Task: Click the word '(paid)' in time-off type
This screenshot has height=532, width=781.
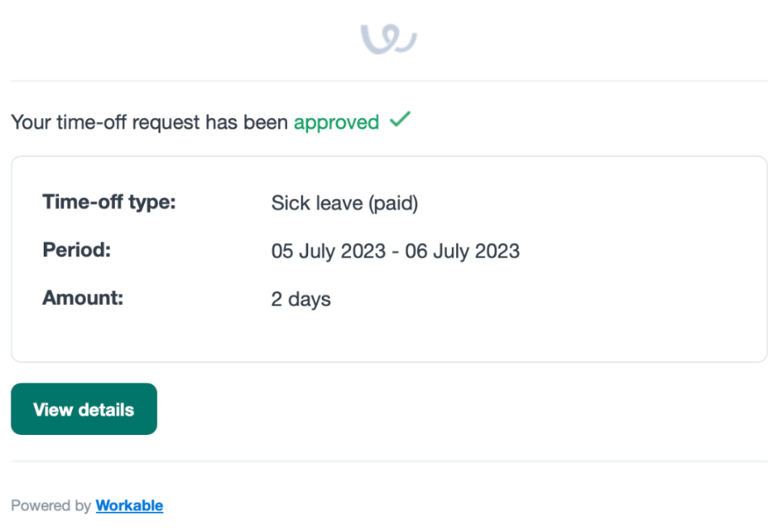Action: 393,203
